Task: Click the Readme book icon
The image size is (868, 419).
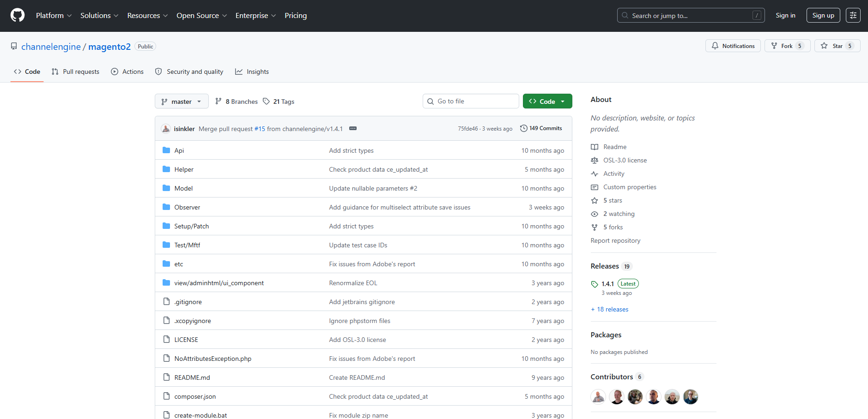Action: pyautogui.click(x=595, y=147)
